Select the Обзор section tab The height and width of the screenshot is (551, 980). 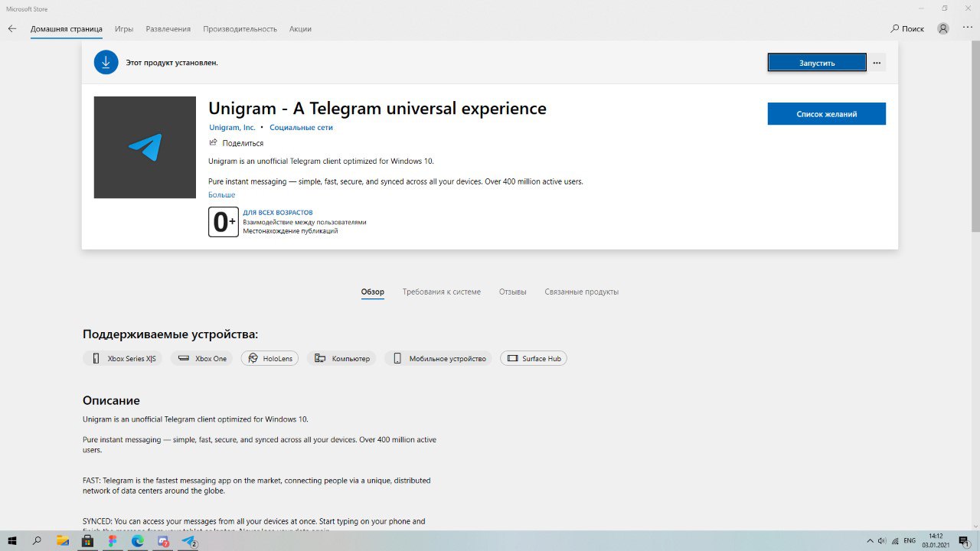tap(373, 292)
